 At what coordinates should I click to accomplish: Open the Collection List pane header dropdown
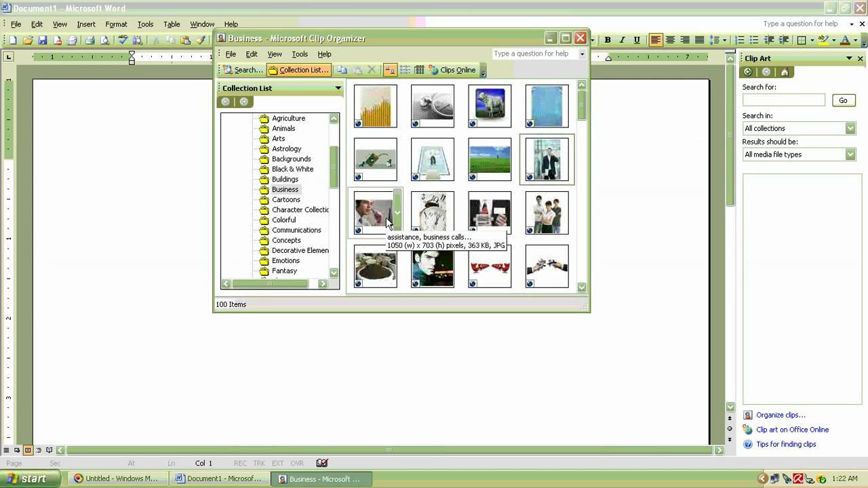tap(338, 88)
